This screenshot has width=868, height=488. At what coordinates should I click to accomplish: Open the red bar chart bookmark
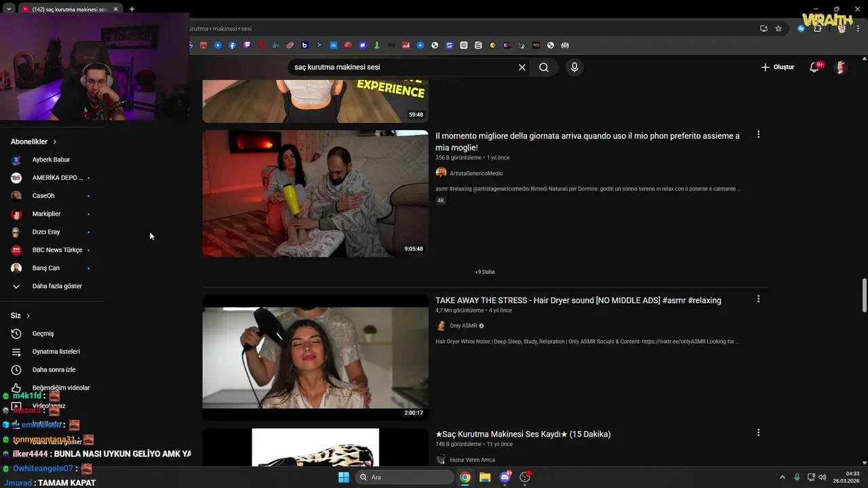tap(406, 45)
